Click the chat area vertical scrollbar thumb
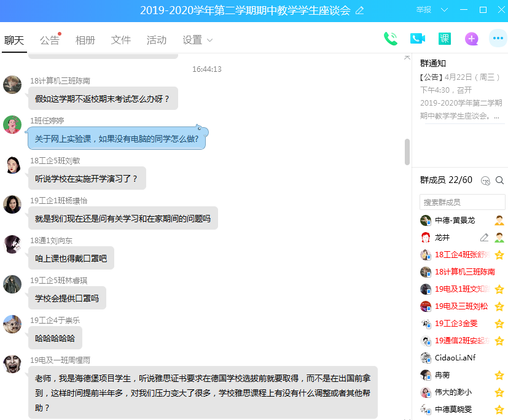Image resolution: width=508 pixels, height=420 pixels. pos(407,152)
